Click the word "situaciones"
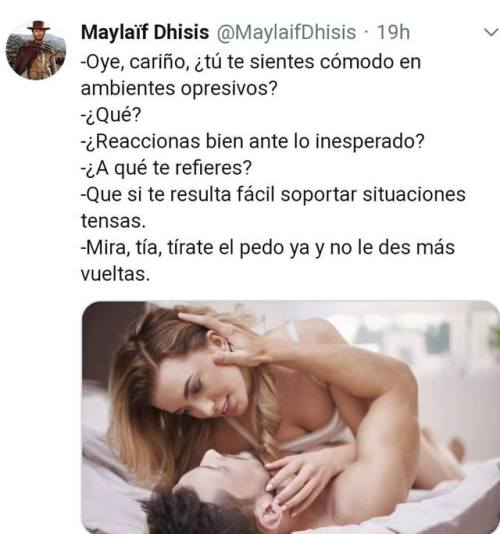Image resolution: width=500 pixels, height=534 pixels. (x=414, y=194)
